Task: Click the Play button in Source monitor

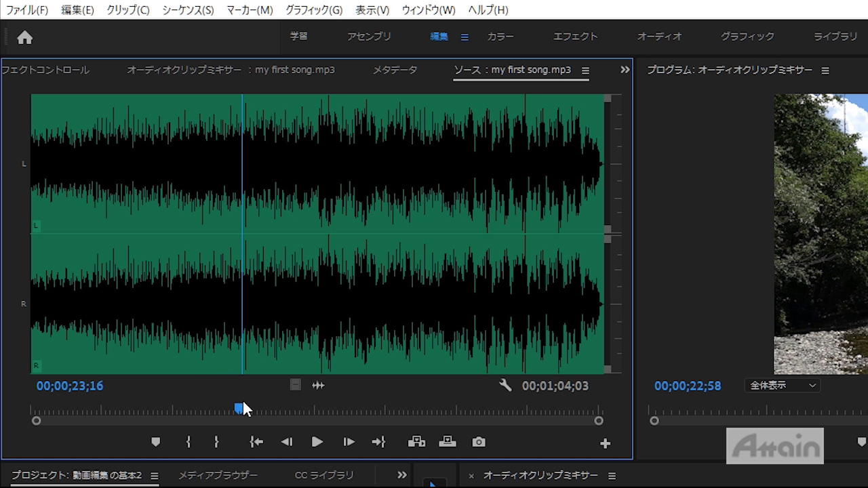Action: coord(317,442)
